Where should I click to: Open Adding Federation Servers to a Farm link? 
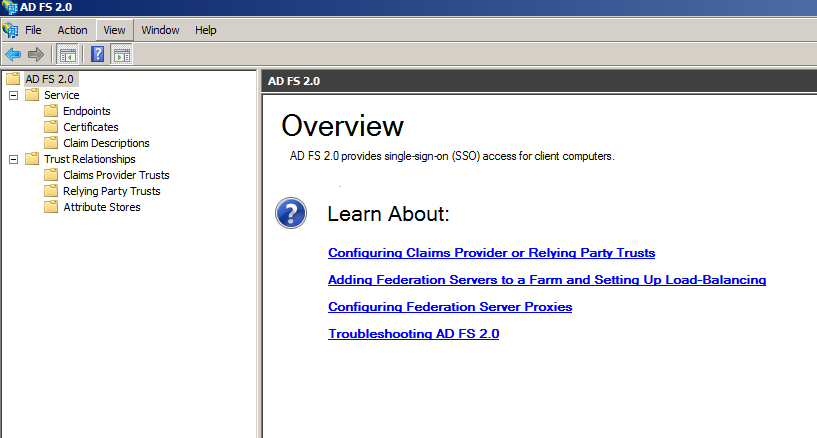tap(547, 280)
